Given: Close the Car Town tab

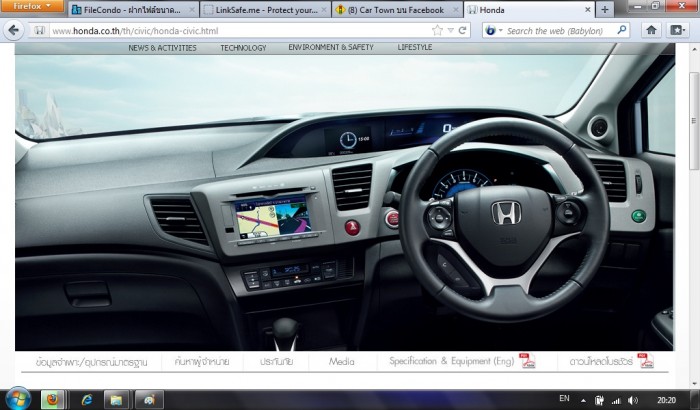Looking at the screenshot, I should point(456,10).
